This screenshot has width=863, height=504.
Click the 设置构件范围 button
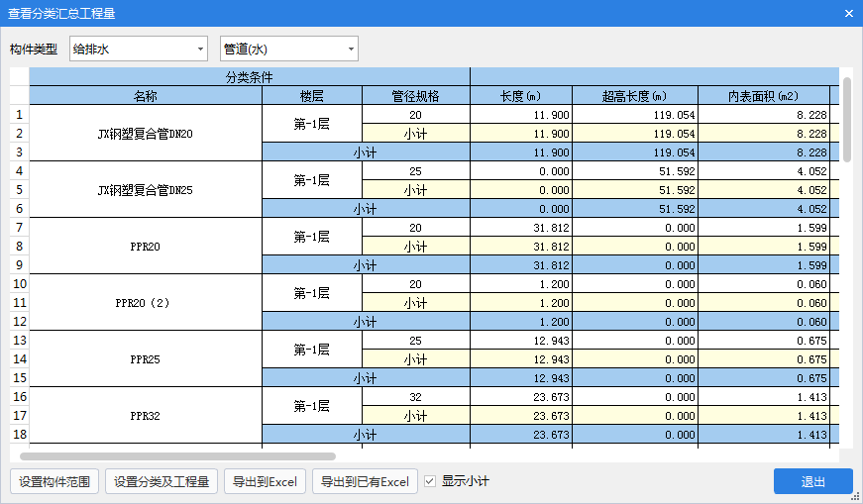[x=54, y=481]
